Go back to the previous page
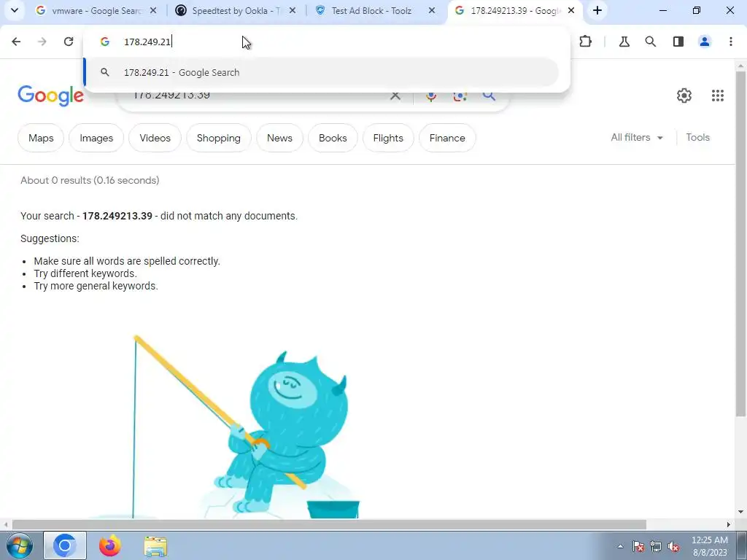The height and width of the screenshot is (560, 747). [16, 42]
